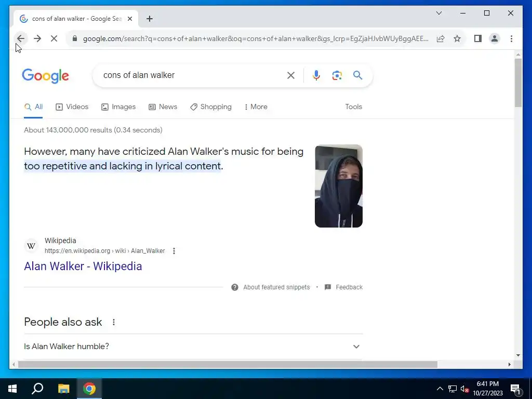Switch to the Shopping tab

(211, 107)
